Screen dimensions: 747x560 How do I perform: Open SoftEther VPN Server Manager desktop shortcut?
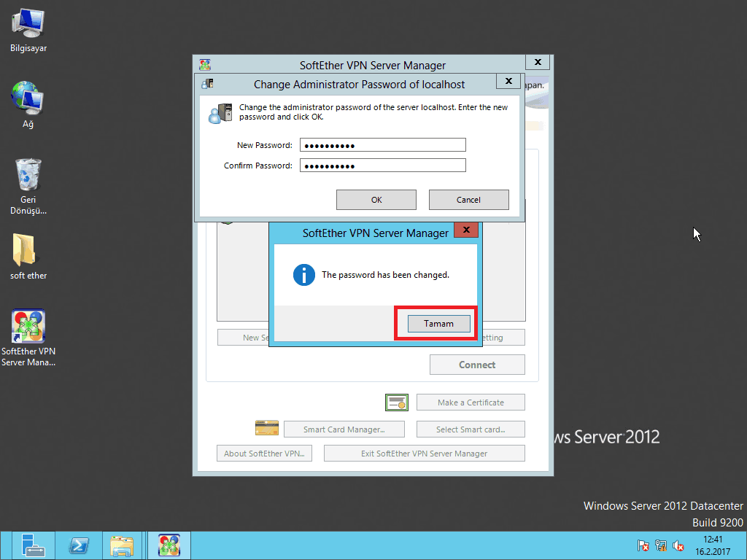[28, 327]
